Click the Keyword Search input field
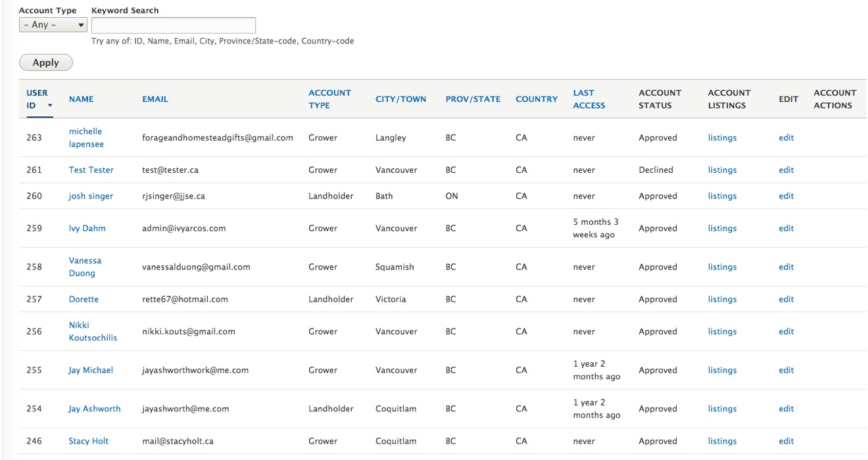Viewport: 868px width, 460px height. pyautogui.click(x=173, y=25)
